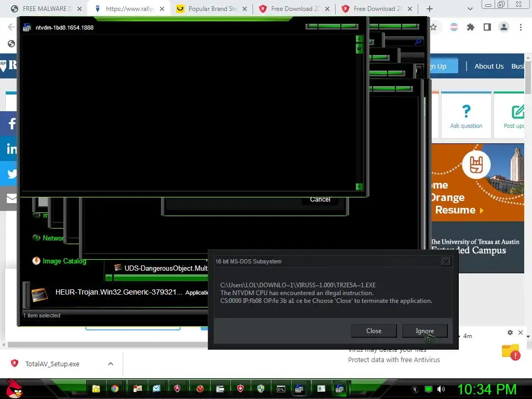Share via the Twitter sidebar icon
Screen dimensions: 532x399
[x=9, y=174]
